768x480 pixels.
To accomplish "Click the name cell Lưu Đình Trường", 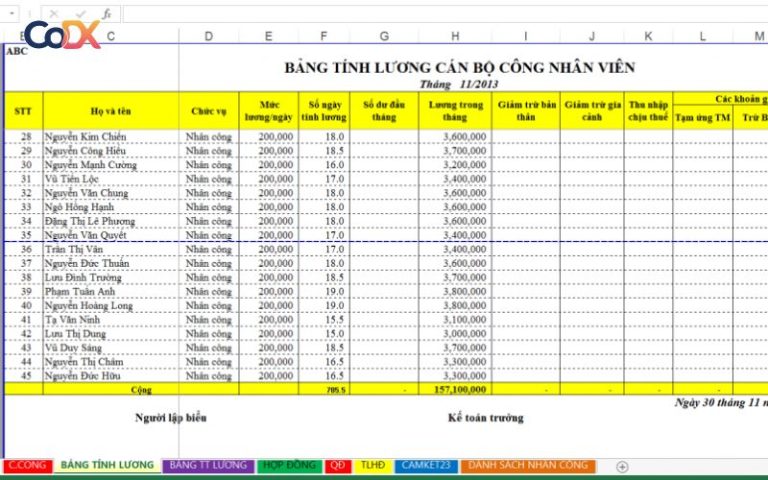I will (x=111, y=277).
